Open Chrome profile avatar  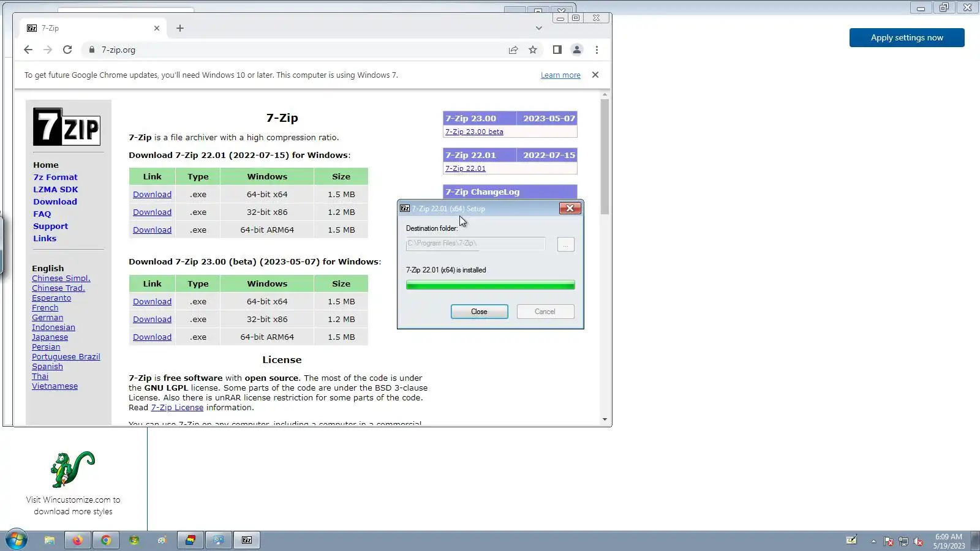pyautogui.click(x=576, y=50)
